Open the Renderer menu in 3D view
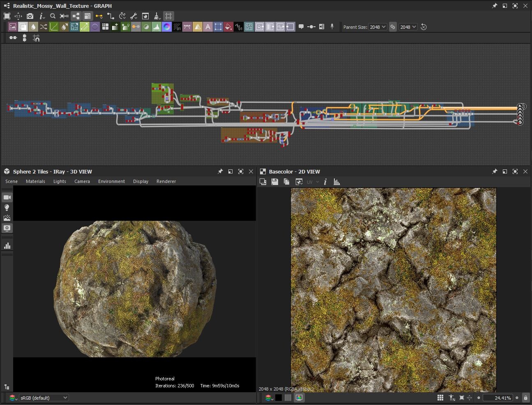This screenshot has height=405, width=532. click(166, 181)
